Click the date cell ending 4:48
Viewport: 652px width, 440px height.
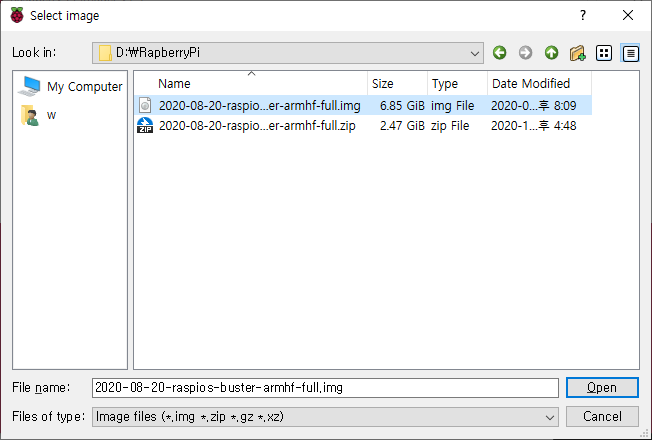pos(533,126)
